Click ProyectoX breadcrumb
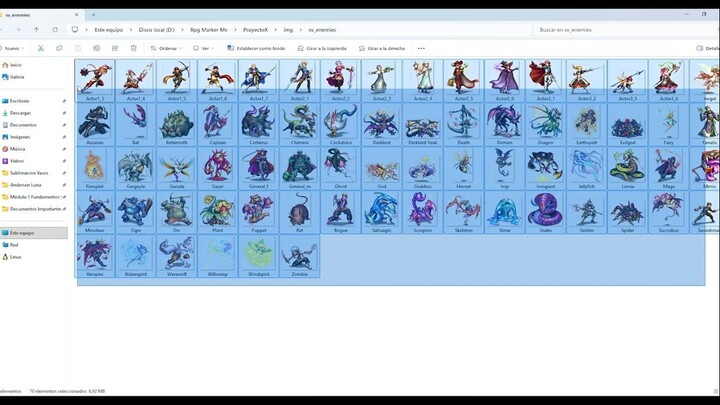 tap(255, 30)
